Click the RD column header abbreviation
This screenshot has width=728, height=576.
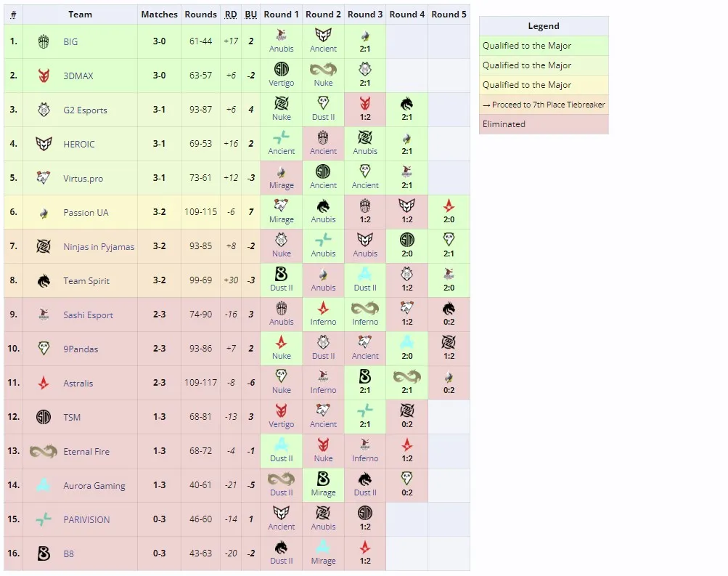[231, 15]
